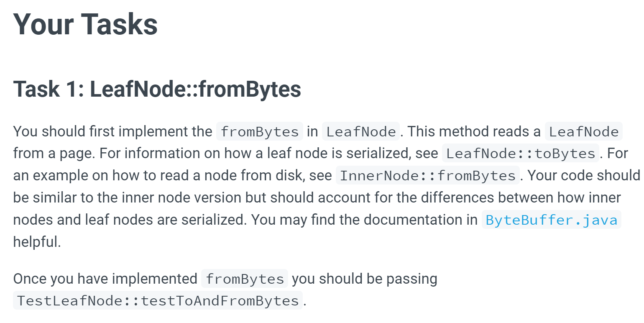Click the text "you should be passing"

(364, 279)
